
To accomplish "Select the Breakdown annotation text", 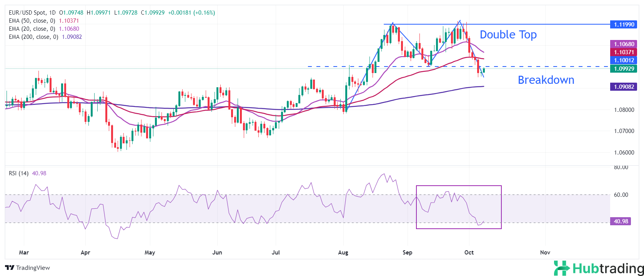I will (x=546, y=80).
